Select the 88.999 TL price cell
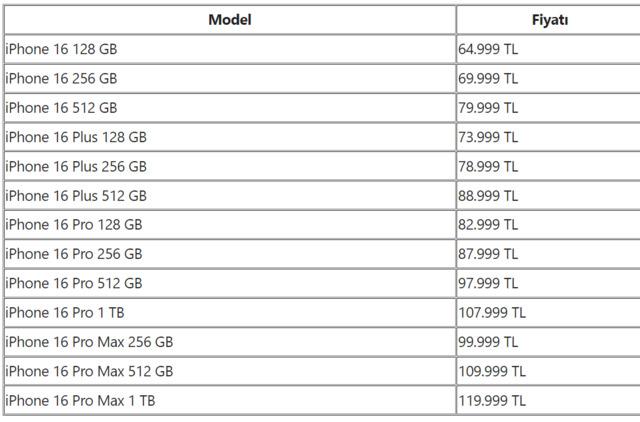Image resolution: width=640 pixels, height=422 pixels. pos(488,195)
